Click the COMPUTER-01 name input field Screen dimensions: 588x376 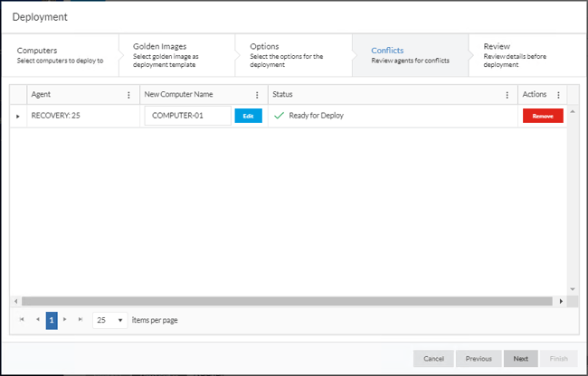(188, 116)
